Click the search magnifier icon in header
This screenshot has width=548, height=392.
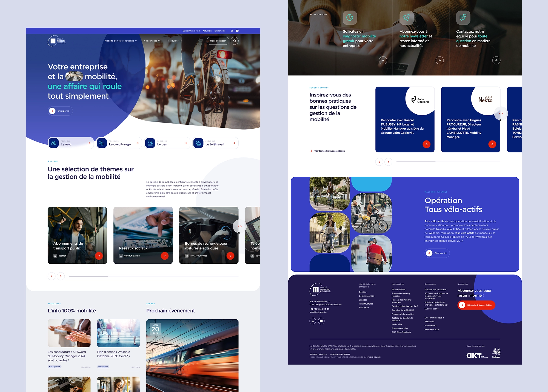coord(235,41)
